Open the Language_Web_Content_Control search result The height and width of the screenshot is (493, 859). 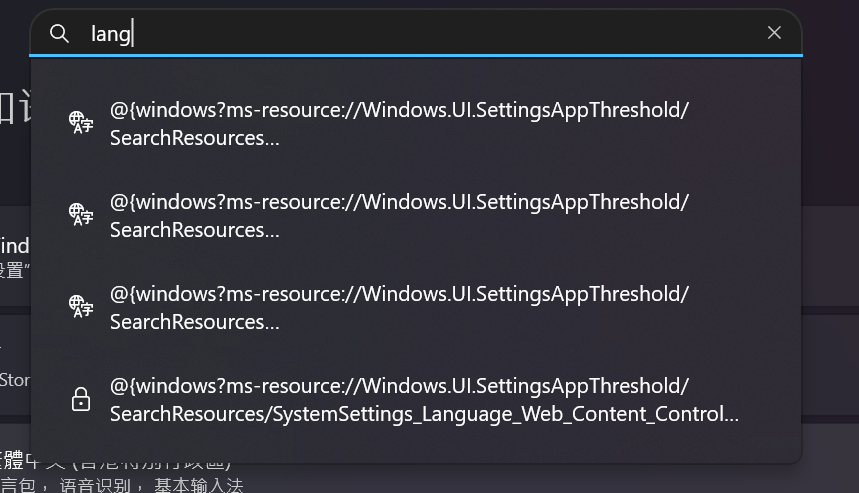pos(416,400)
